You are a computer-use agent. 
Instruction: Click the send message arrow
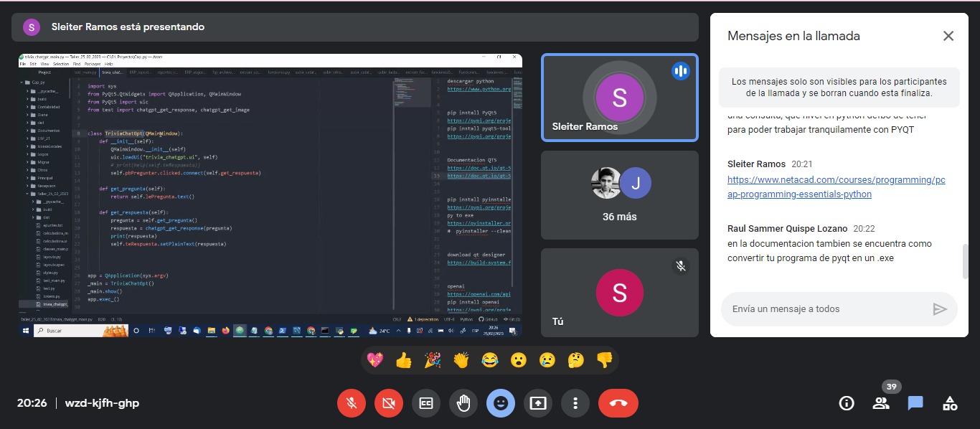click(x=939, y=309)
